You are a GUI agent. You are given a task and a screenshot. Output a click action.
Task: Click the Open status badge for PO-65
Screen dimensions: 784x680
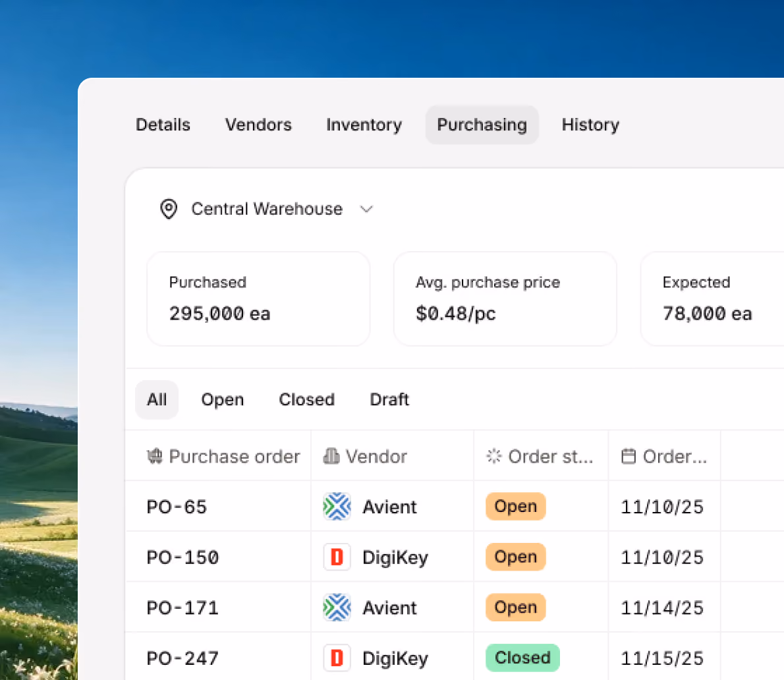click(515, 507)
